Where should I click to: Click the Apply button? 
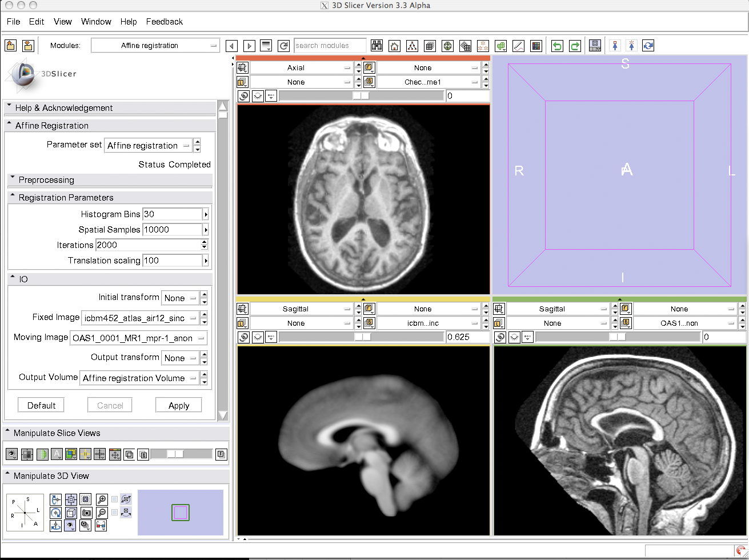click(x=179, y=405)
